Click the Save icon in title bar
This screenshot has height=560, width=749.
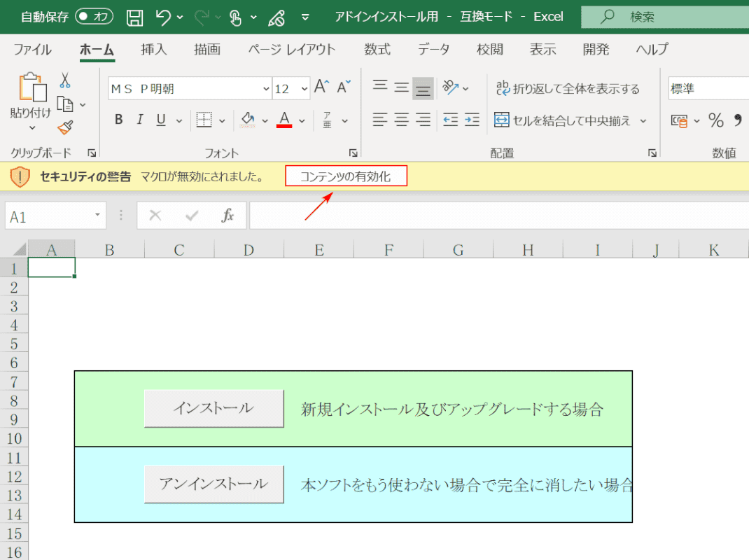134,17
